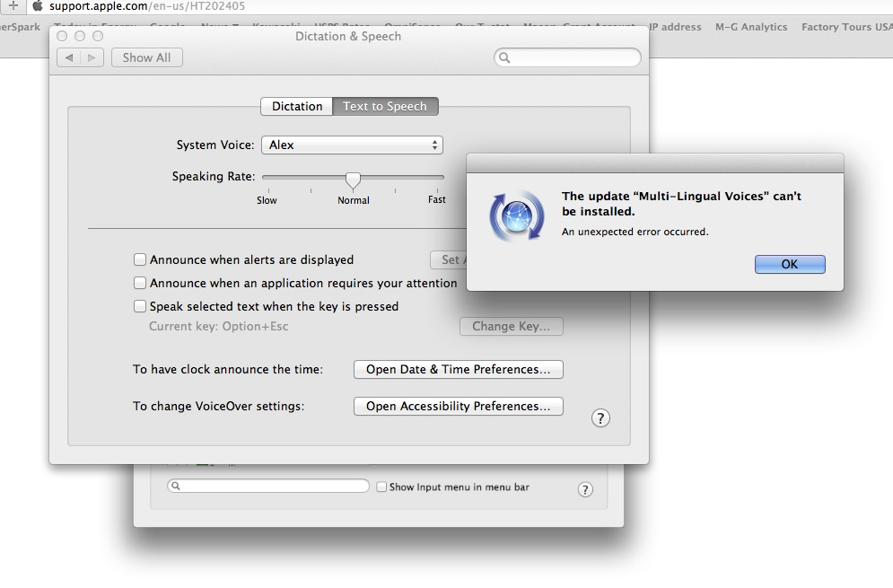
Task: Enable Announce when alerts are displayed
Action: click(x=140, y=259)
